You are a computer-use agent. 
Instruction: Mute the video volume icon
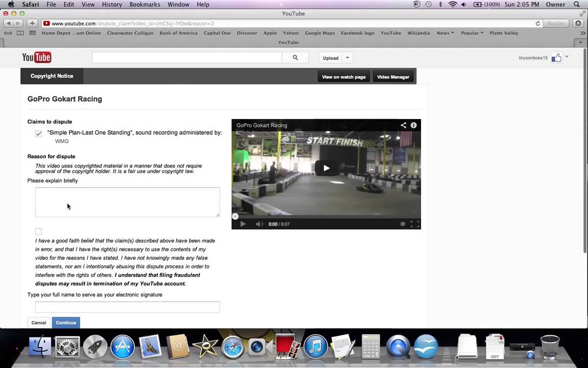tap(259, 224)
